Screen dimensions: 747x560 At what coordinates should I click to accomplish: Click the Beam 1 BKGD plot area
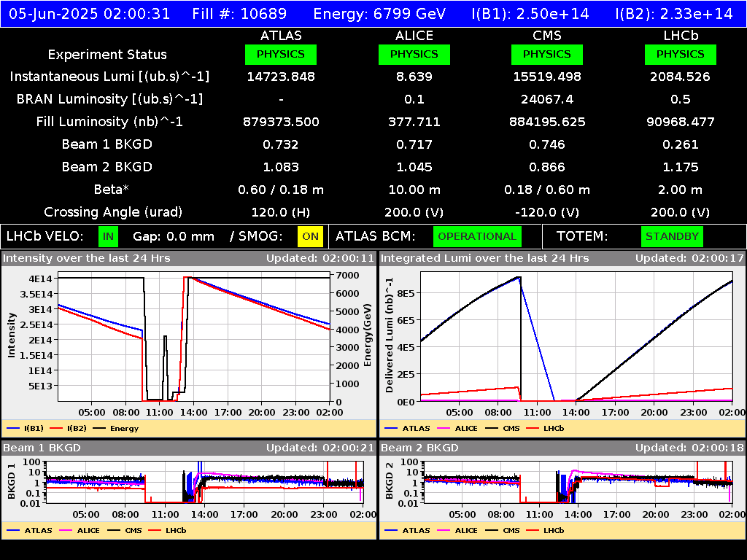coord(205,482)
